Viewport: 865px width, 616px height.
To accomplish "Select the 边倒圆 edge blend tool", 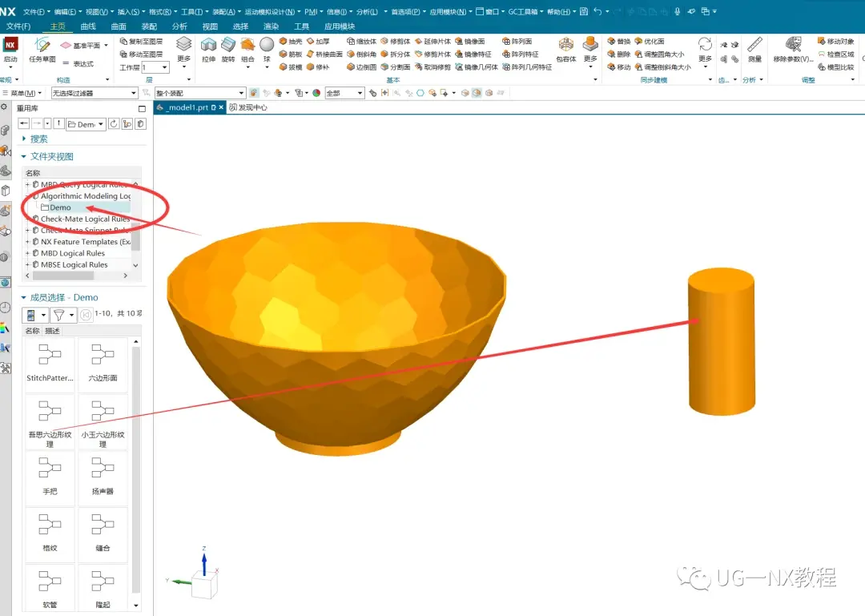I will 361,66.
